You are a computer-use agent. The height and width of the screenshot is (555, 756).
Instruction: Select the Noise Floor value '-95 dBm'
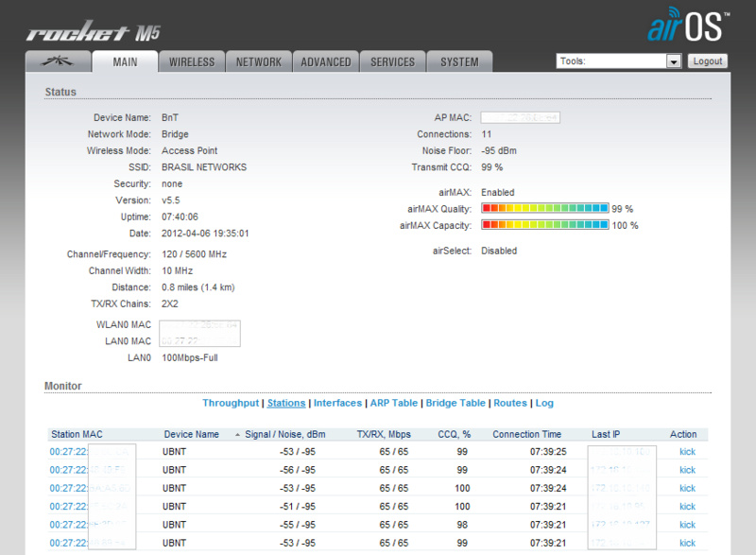pos(499,150)
